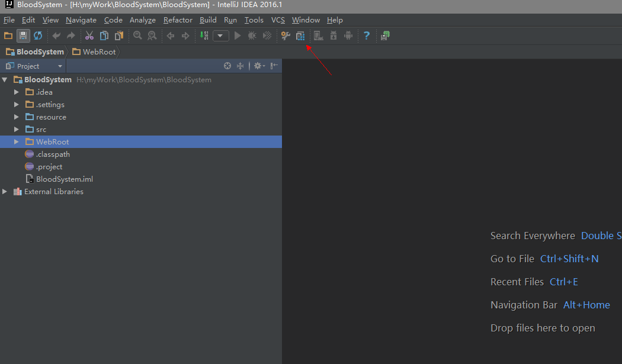Click WebRoot in the navigation breadcrumb

pyautogui.click(x=94, y=52)
